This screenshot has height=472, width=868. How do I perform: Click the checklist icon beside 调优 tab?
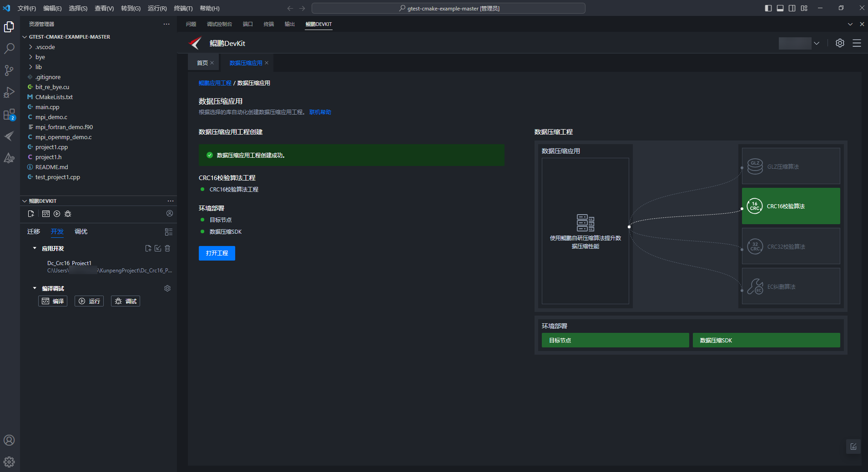tap(169, 232)
